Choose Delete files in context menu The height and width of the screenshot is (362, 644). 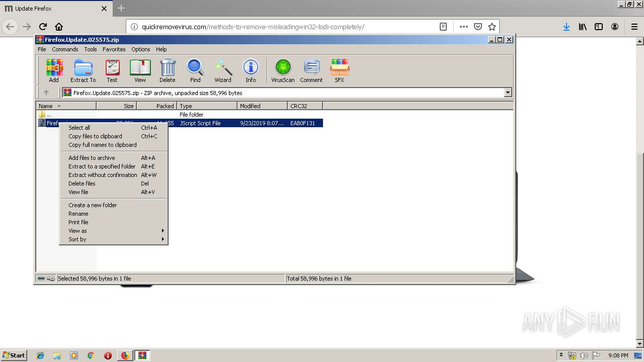(114, 184)
